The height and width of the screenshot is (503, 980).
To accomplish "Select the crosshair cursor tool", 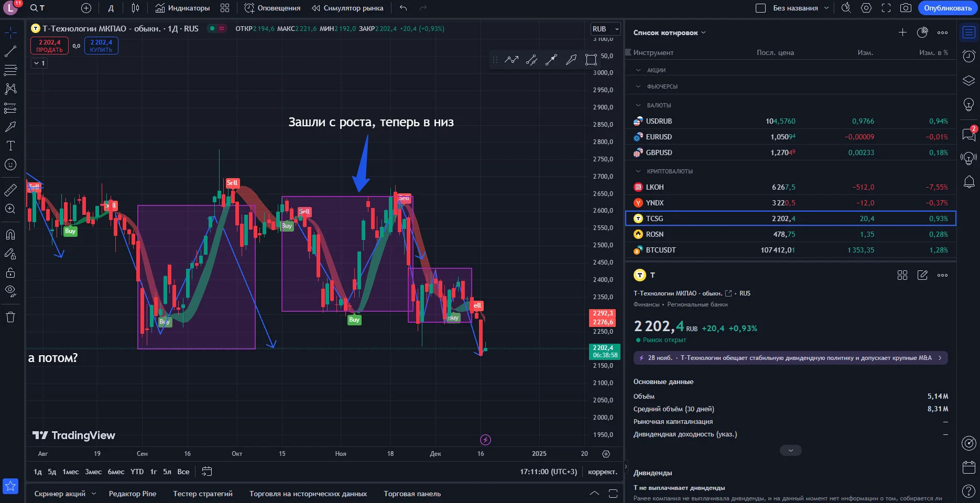I will [x=10, y=32].
